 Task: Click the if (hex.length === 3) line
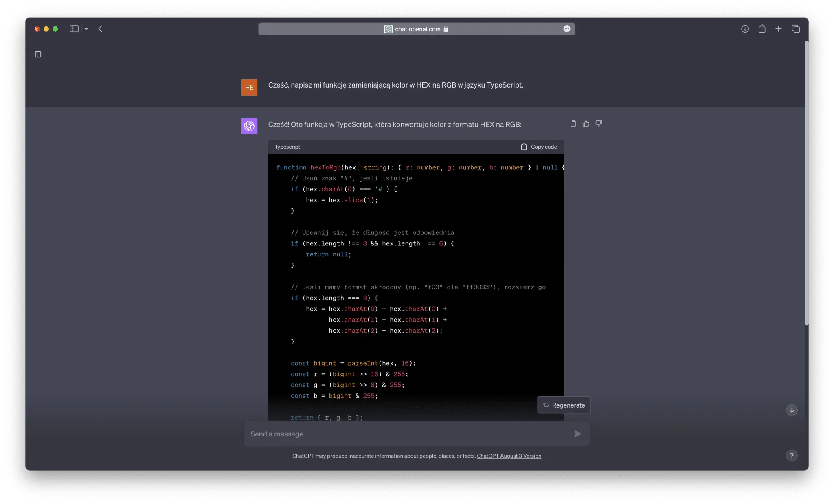(334, 298)
